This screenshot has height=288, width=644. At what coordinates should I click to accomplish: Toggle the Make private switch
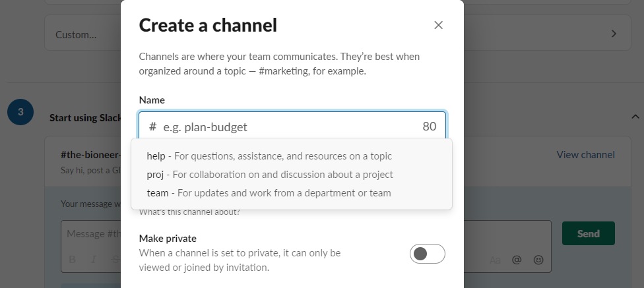(x=427, y=254)
